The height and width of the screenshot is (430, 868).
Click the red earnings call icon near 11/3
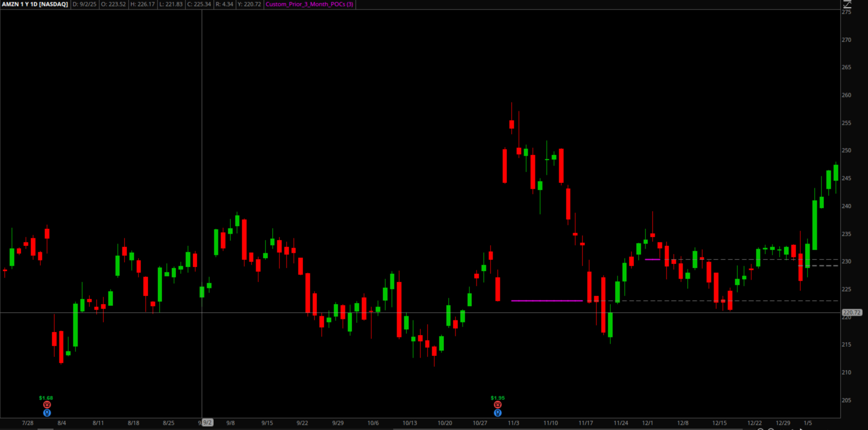coord(498,405)
